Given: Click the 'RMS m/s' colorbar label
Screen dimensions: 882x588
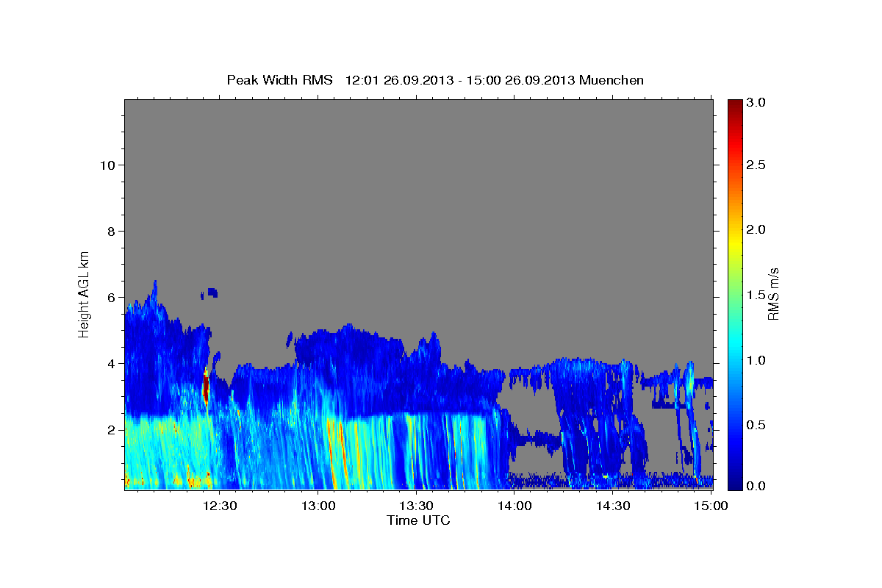Looking at the screenshot, I should point(772,294).
